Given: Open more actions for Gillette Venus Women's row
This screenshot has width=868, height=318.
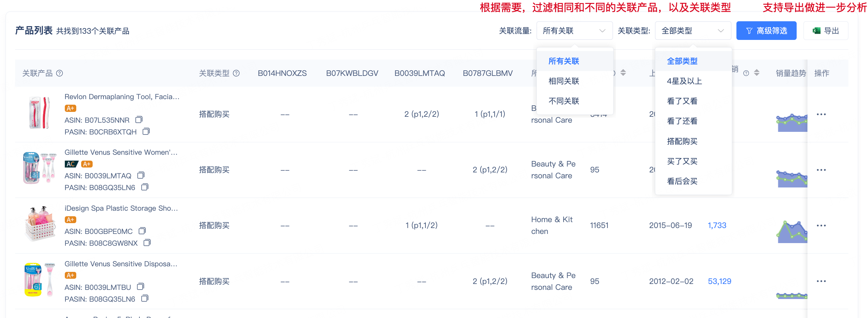Looking at the screenshot, I should 821,170.
